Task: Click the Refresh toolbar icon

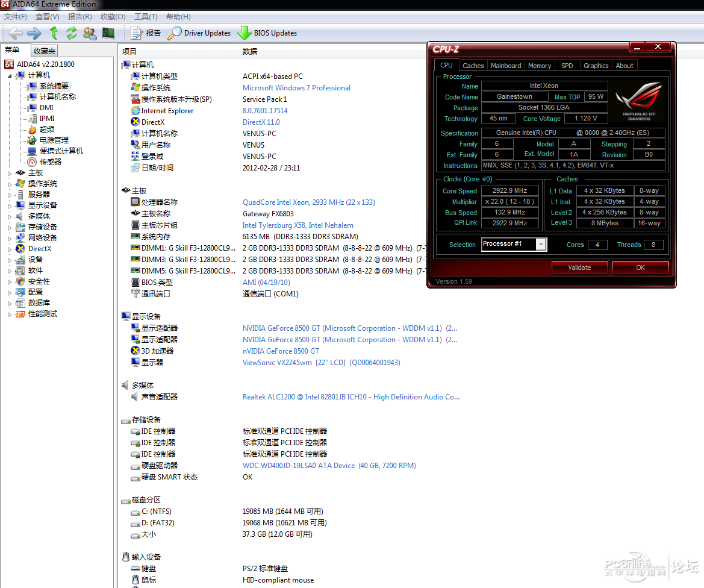Action: click(x=72, y=33)
